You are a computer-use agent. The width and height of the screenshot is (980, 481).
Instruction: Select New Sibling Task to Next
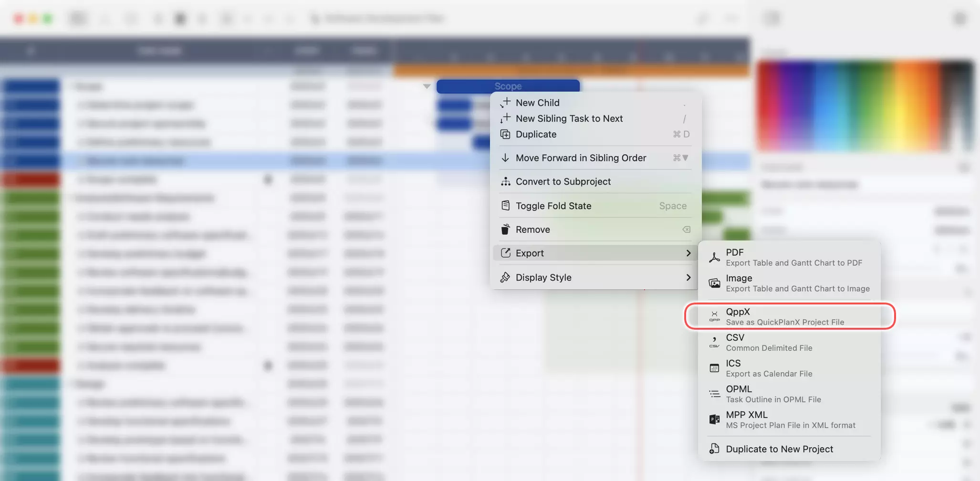[569, 118]
